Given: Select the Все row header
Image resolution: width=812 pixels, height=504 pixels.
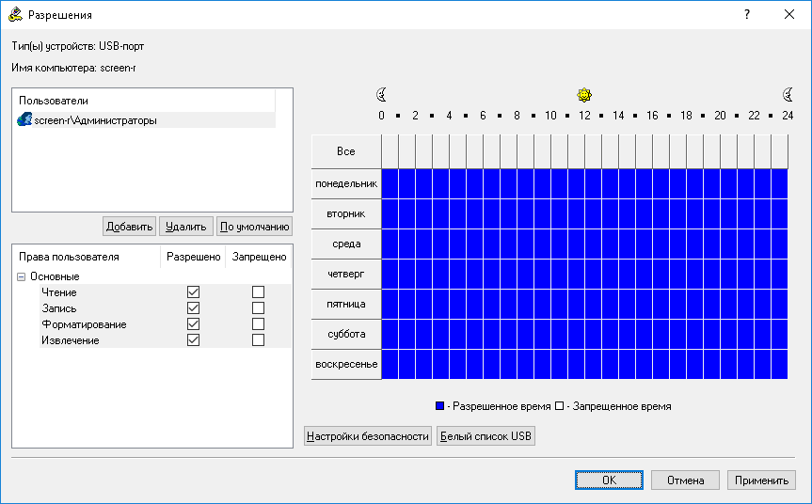Looking at the screenshot, I should click(x=346, y=151).
